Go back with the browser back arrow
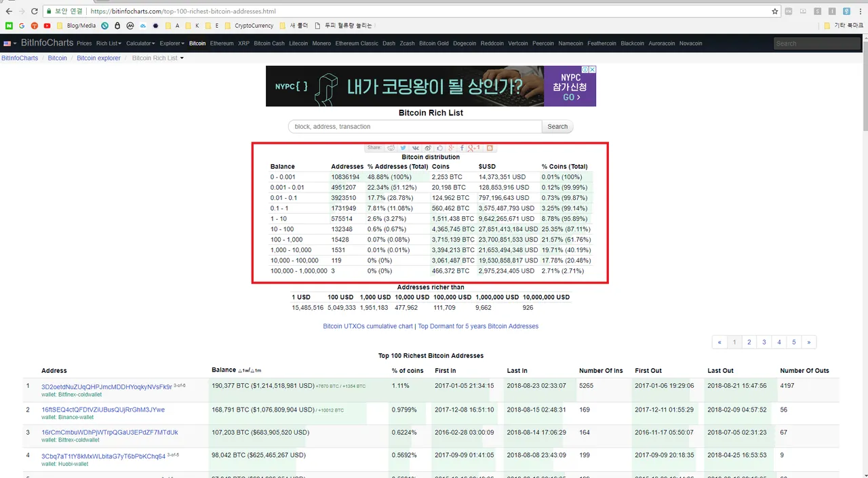 tap(9, 12)
